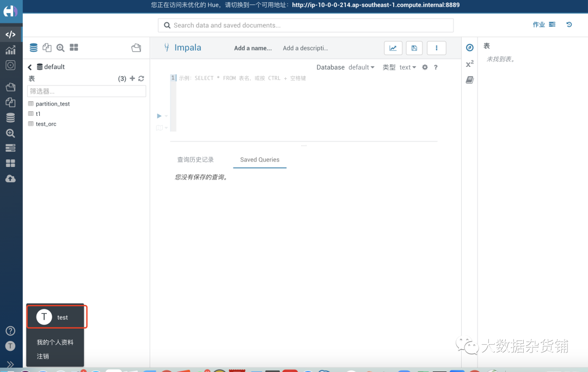Focus the table filter input
Screen dimensions: 588x372
coord(87,91)
